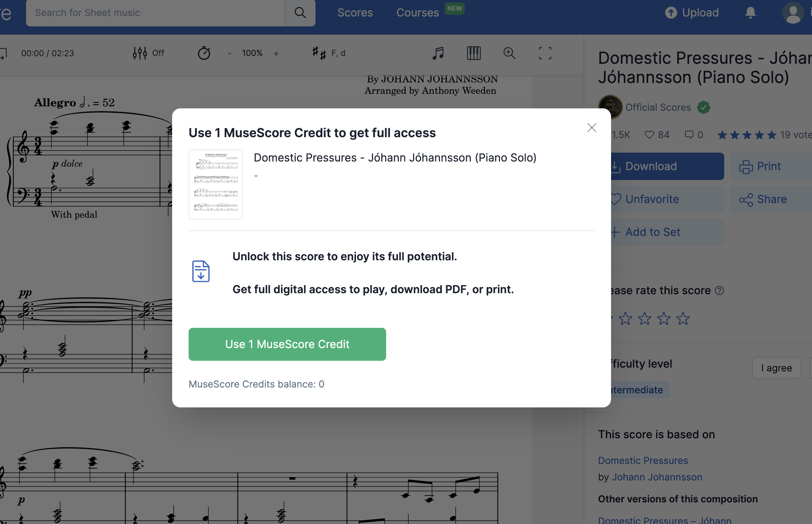812x524 pixels.
Task: Open the notifications bell
Action: tap(750, 13)
